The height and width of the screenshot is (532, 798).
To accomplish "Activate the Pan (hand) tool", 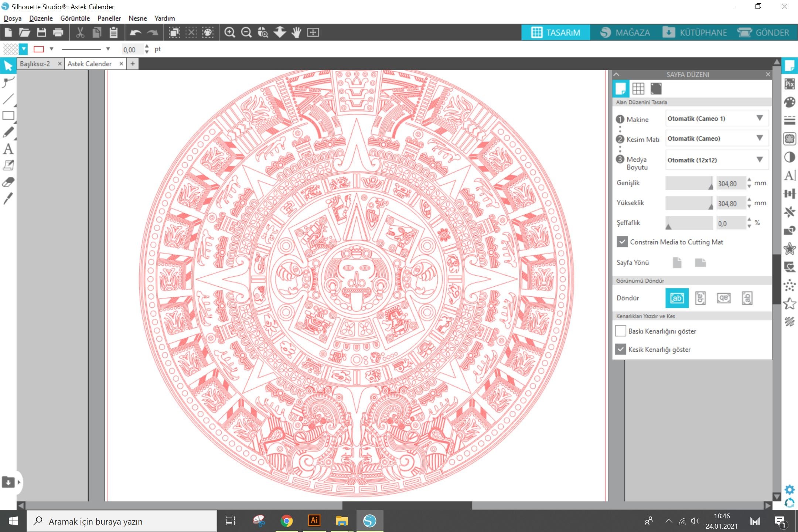I will tap(297, 32).
